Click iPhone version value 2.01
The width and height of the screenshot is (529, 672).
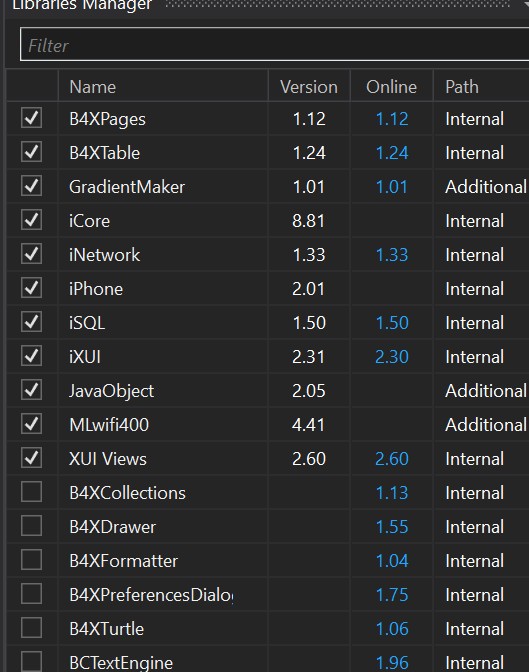click(x=309, y=289)
